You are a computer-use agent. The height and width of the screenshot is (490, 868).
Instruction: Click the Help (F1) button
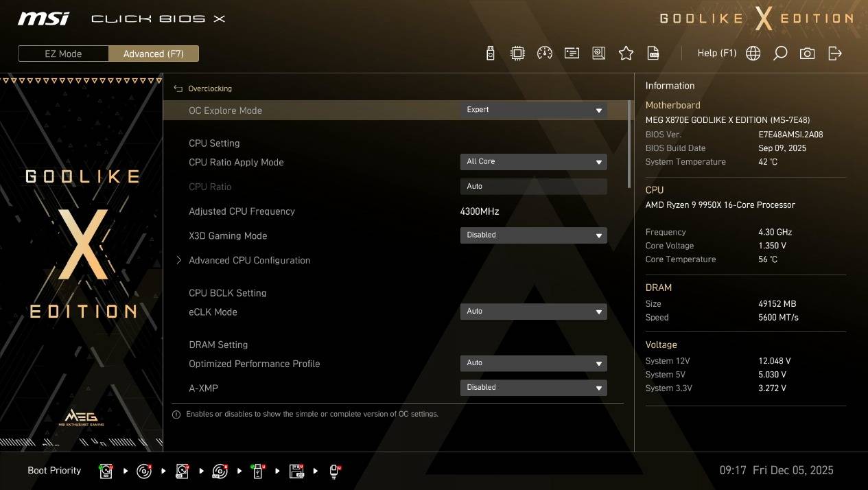[716, 54]
